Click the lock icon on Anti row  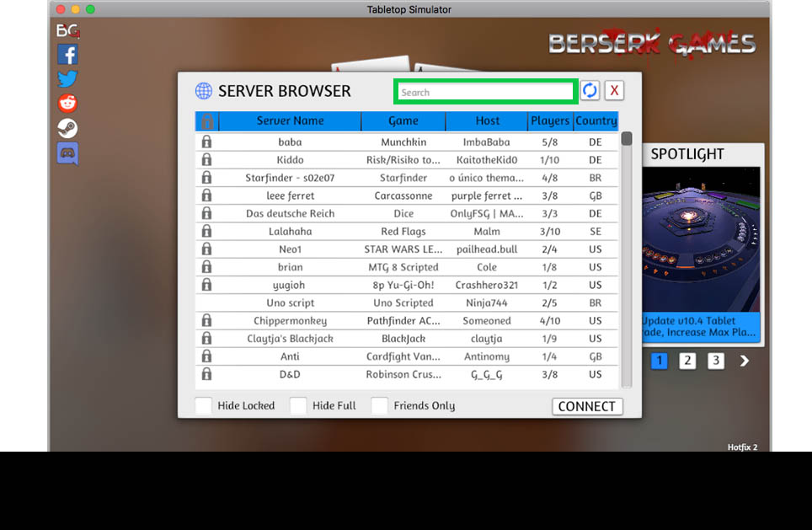click(x=206, y=356)
